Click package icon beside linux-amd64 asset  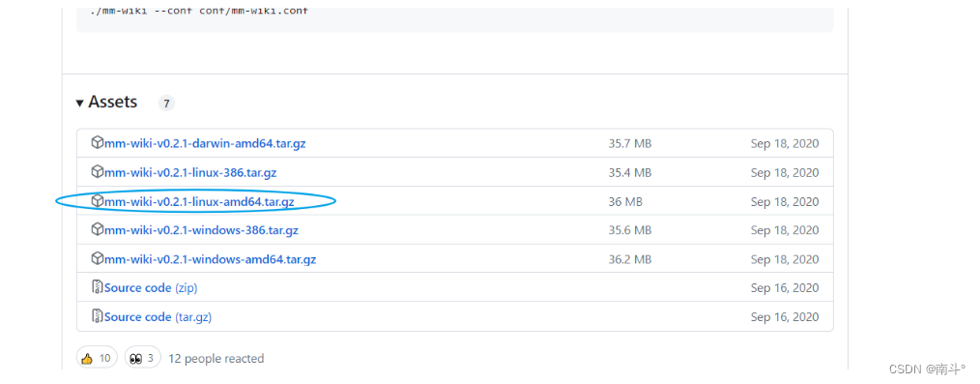click(x=97, y=201)
